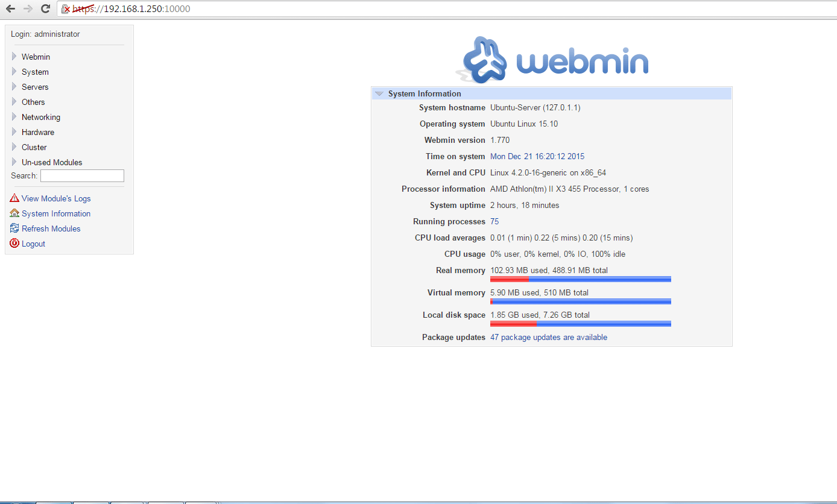
Task: Click the Webmin logo image
Action: coord(552,60)
